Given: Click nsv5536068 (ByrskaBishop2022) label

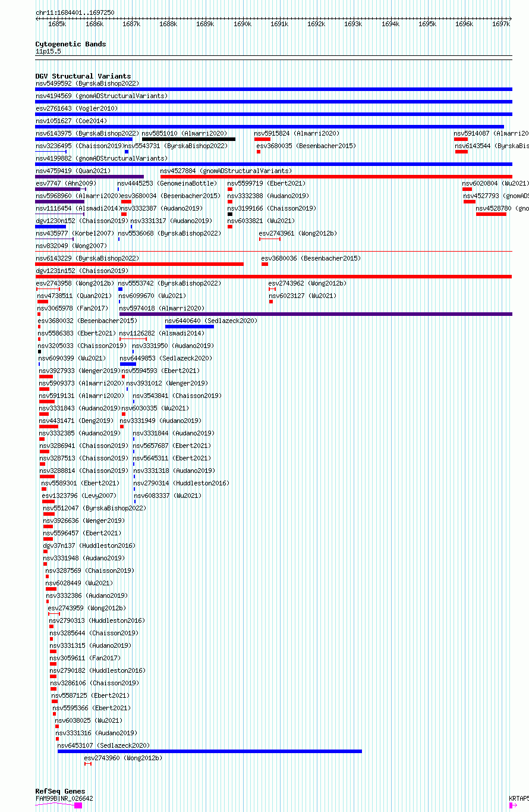Looking at the screenshot, I should (x=169, y=234).
